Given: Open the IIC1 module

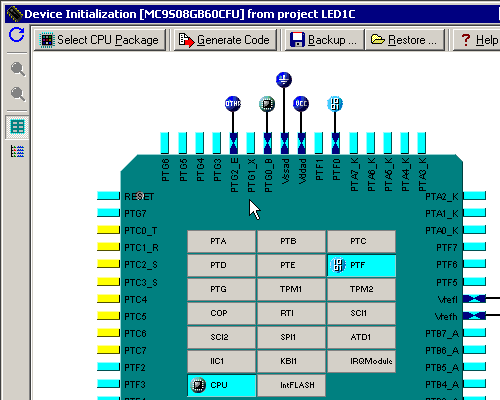Looking at the screenshot, I should (221, 361).
